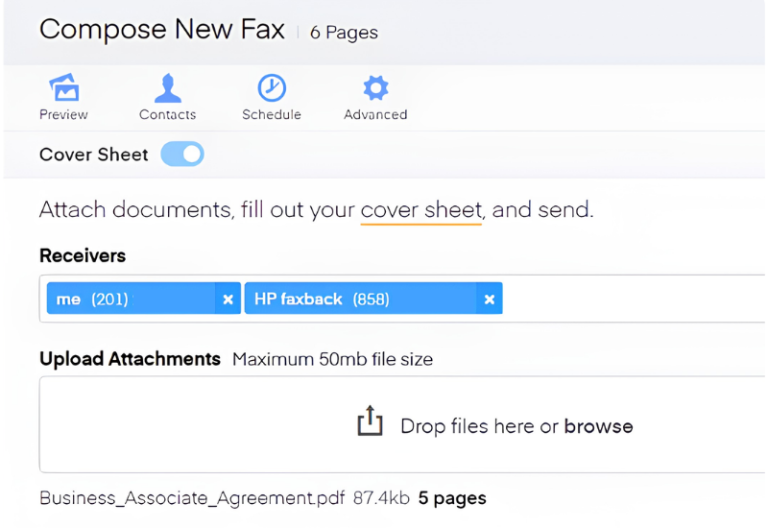Viewport: 768px width, 528px height.
Task: Click the Business_Associate_Agreement.pdf file name
Action: [192, 498]
